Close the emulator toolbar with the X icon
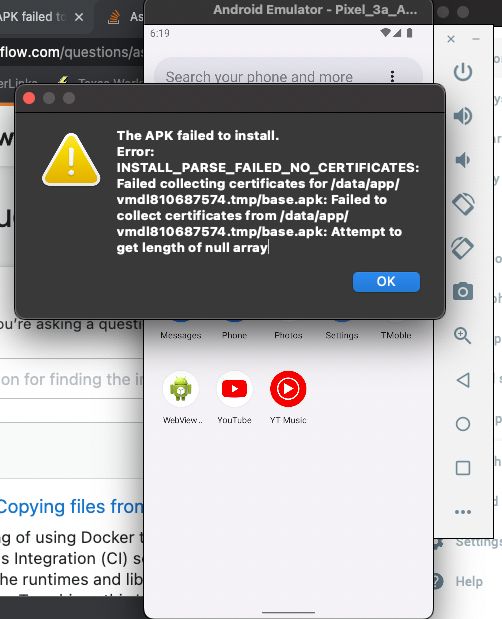The width and height of the screenshot is (502, 619). point(451,39)
